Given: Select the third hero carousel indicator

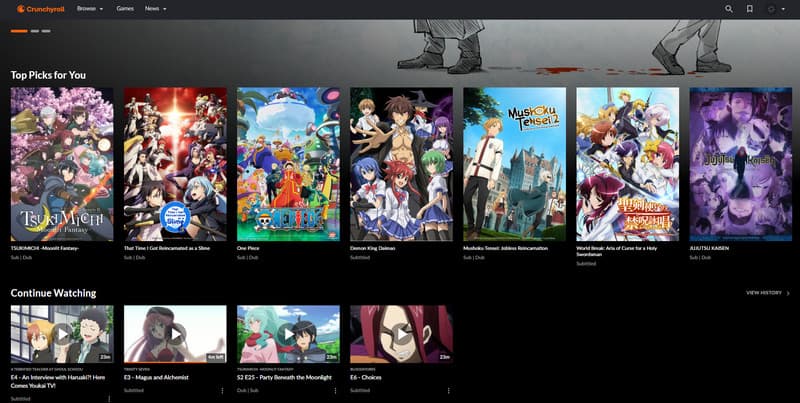Looking at the screenshot, I should (46, 31).
